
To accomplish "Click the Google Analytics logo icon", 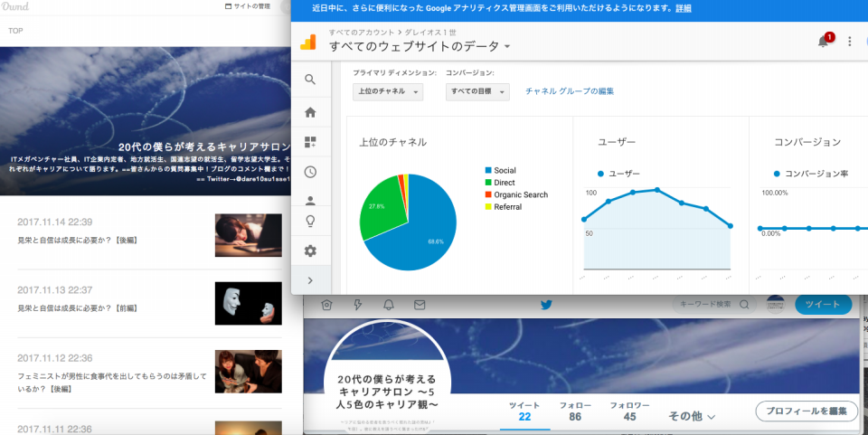I will click(307, 43).
